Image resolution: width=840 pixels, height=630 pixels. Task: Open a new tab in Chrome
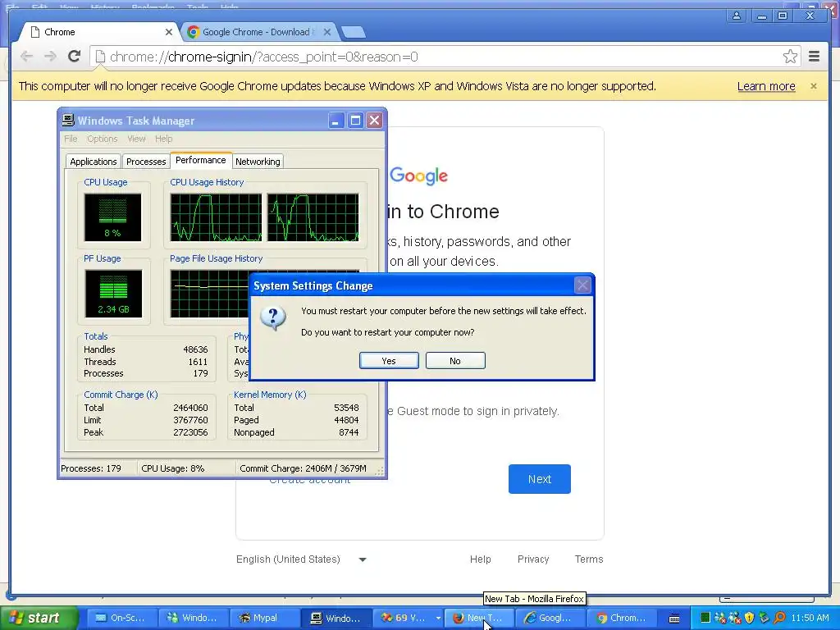coord(354,32)
